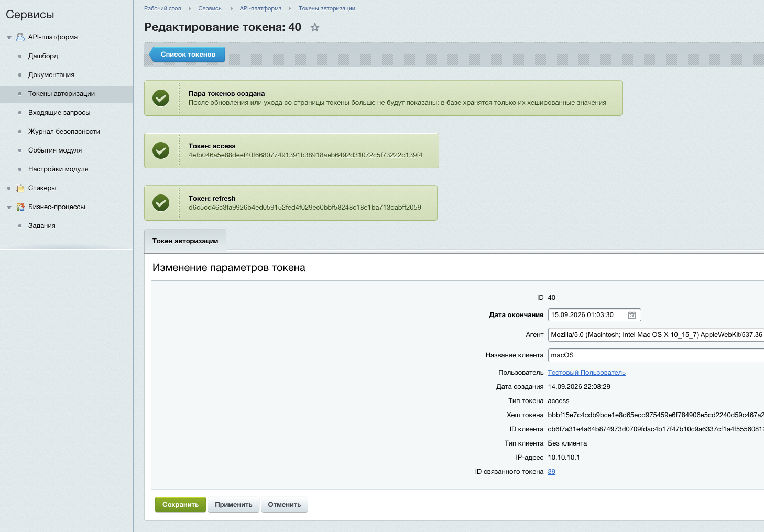Collapse the API-платформа tree section

tap(9, 38)
